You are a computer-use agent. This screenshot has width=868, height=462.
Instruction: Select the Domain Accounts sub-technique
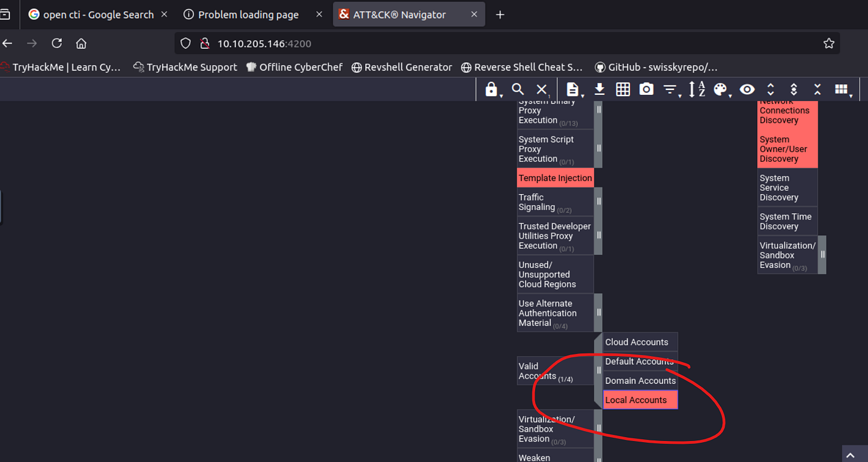tap(640, 381)
